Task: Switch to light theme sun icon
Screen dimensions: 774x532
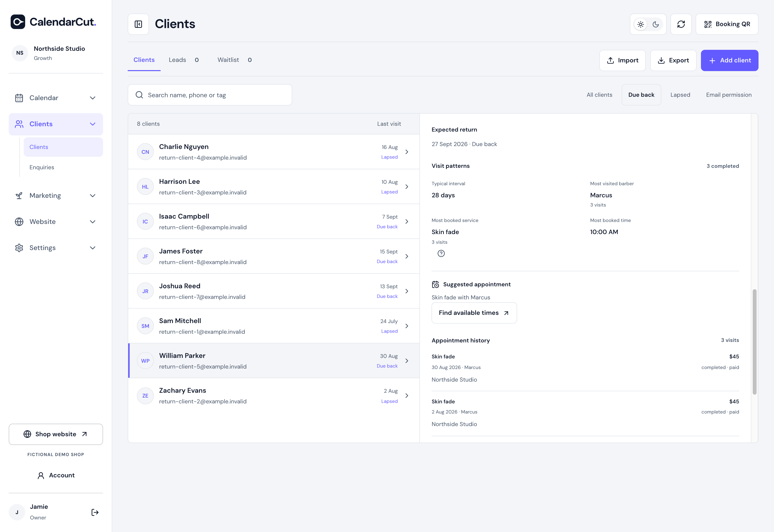Action: 640,24
